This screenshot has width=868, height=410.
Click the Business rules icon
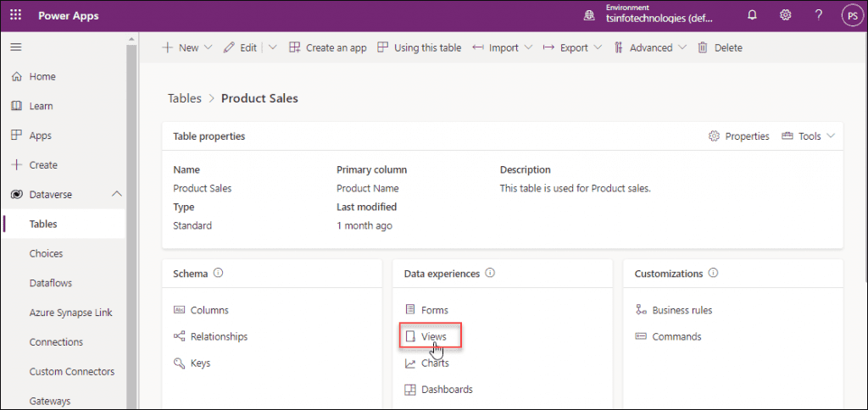pyautogui.click(x=641, y=310)
